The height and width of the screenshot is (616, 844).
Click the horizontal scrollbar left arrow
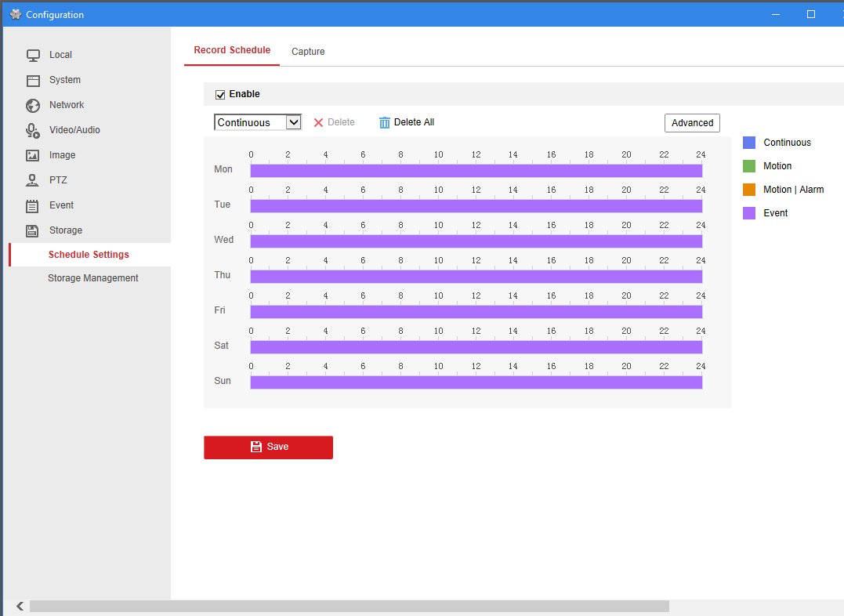[19, 607]
